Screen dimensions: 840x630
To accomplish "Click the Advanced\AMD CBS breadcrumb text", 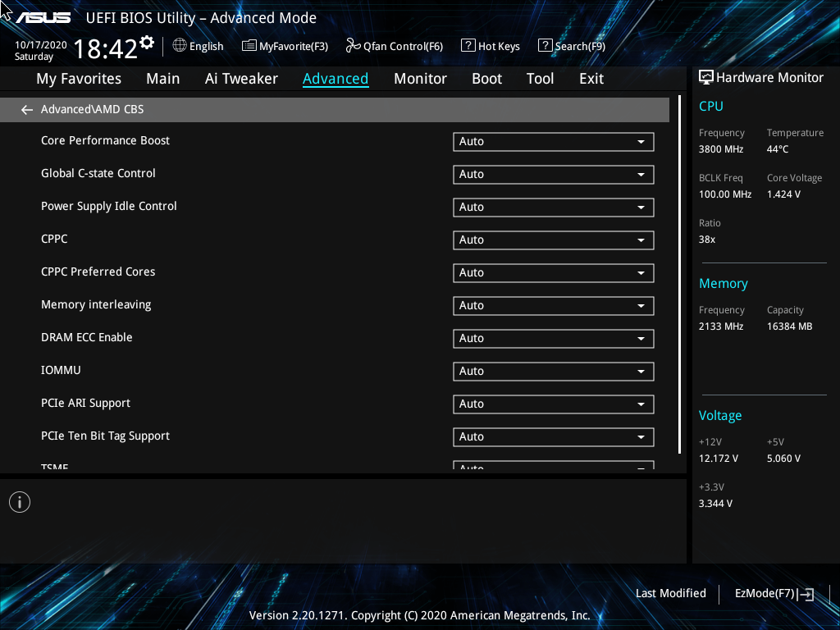I will click(x=92, y=109).
